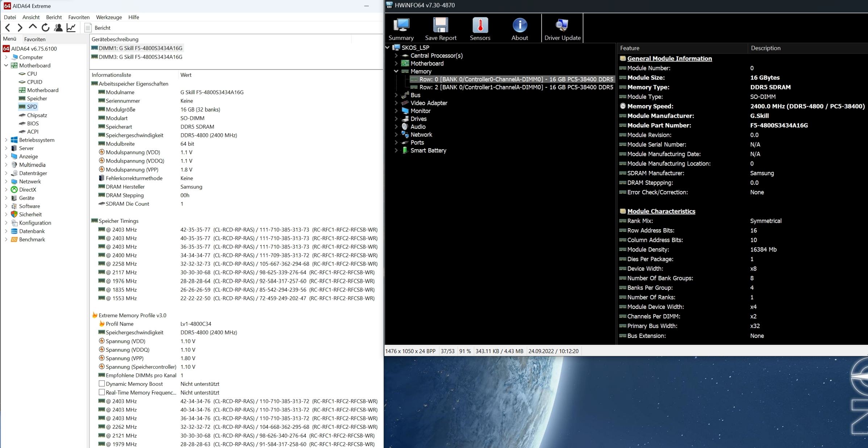Open the Ansicht menu
The image size is (868, 448).
coord(31,17)
